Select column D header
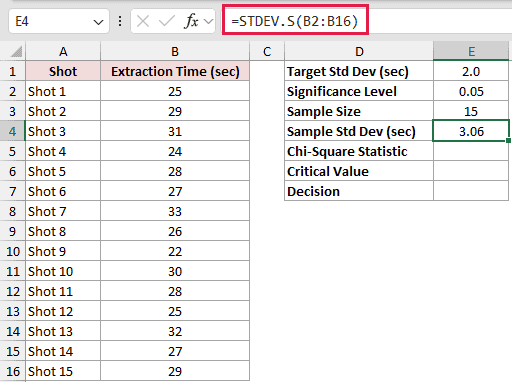 coord(359,52)
